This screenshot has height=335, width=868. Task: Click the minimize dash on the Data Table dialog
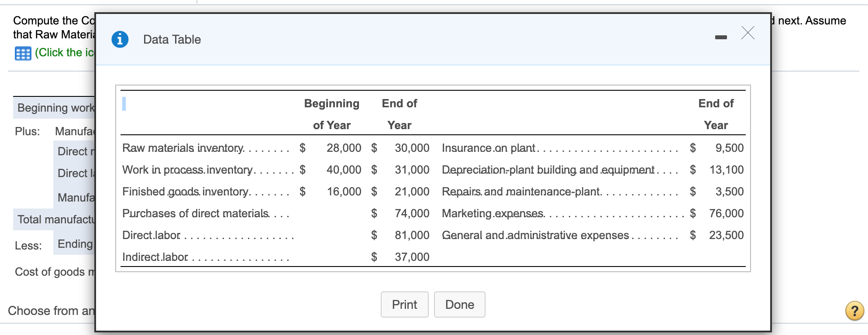click(720, 37)
